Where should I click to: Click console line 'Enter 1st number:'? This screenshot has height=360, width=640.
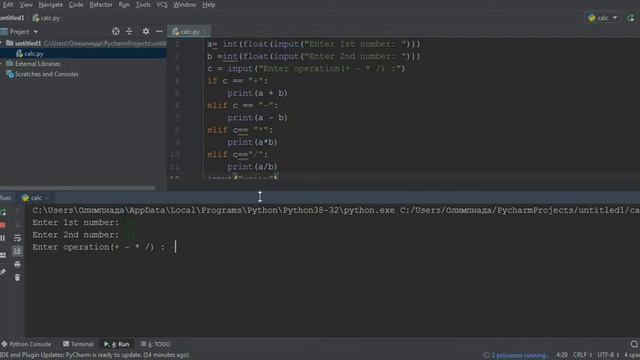point(76,222)
